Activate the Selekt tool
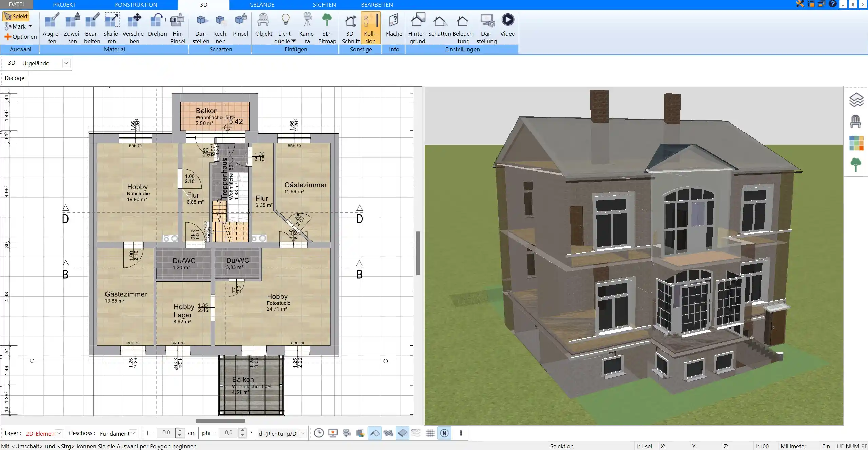868x450 pixels. click(16, 16)
